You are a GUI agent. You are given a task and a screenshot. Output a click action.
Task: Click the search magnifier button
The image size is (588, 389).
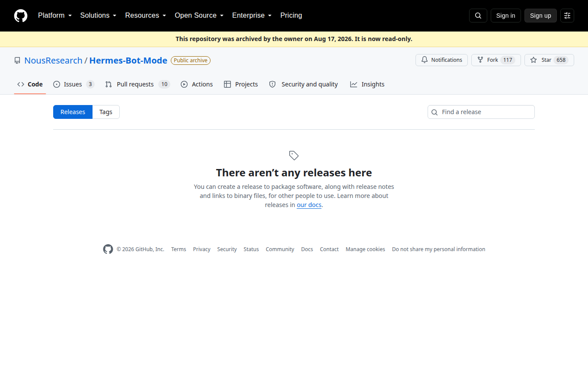point(478,16)
